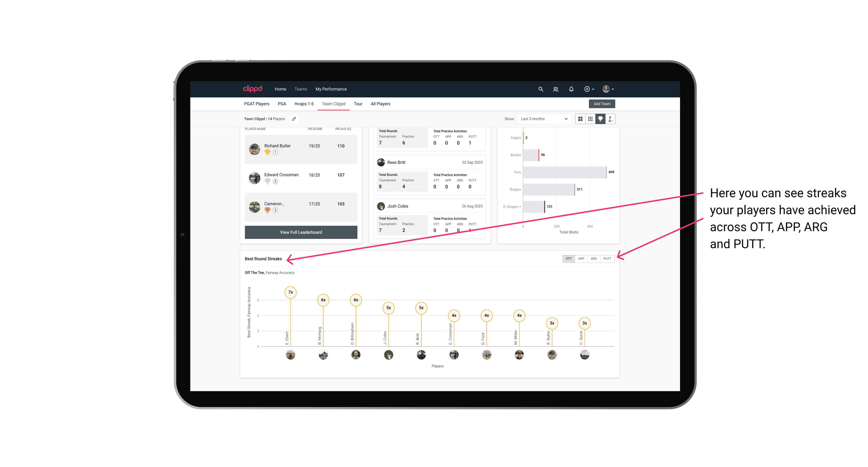Click the Edit team pencil icon
The height and width of the screenshot is (467, 868).
click(x=294, y=119)
